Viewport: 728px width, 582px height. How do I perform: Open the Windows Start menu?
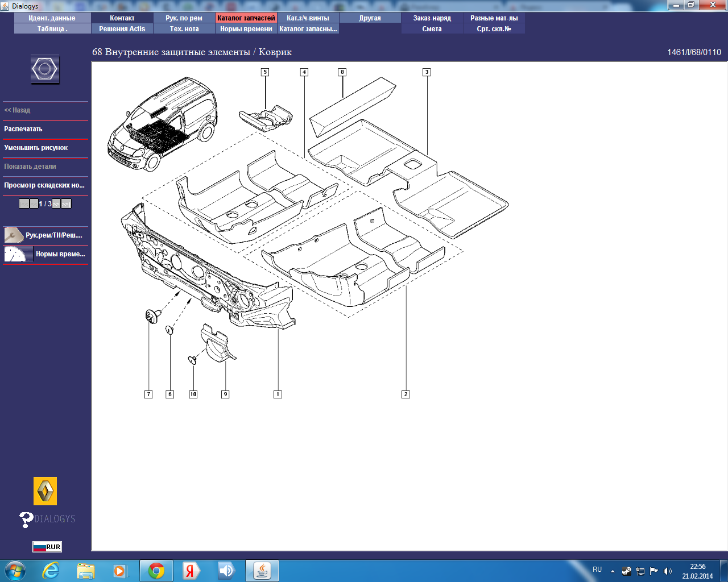point(15,571)
